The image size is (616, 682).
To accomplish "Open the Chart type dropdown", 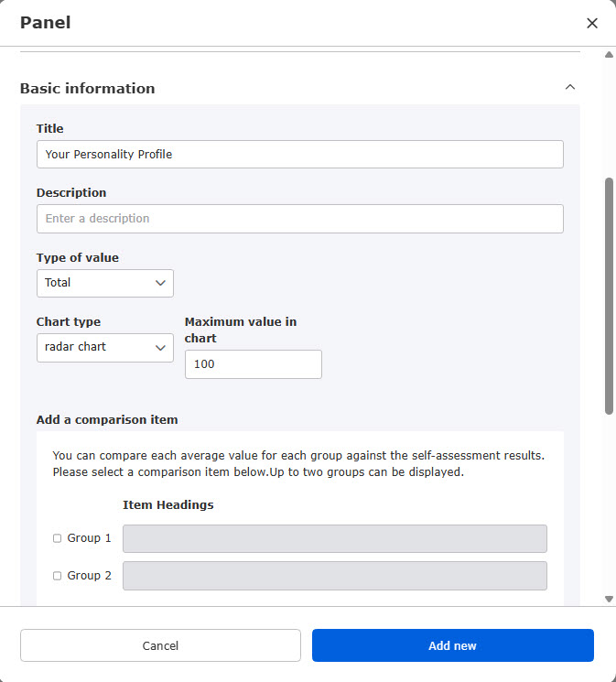I will [x=105, y=348].
